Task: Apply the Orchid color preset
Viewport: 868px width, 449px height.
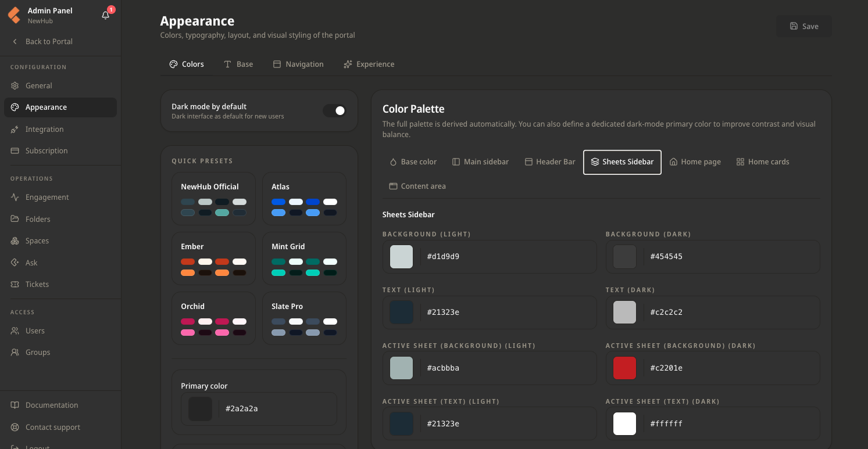Action: (x=213, y=318)
